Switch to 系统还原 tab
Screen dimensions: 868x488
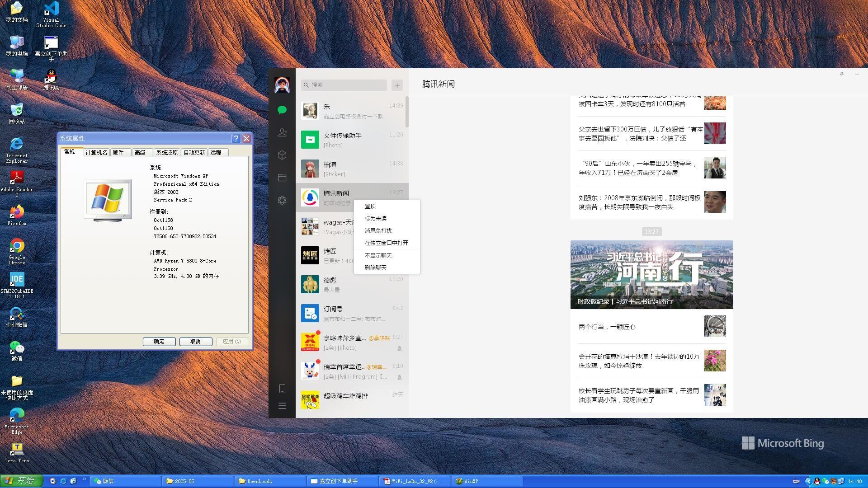click(167, 152)
